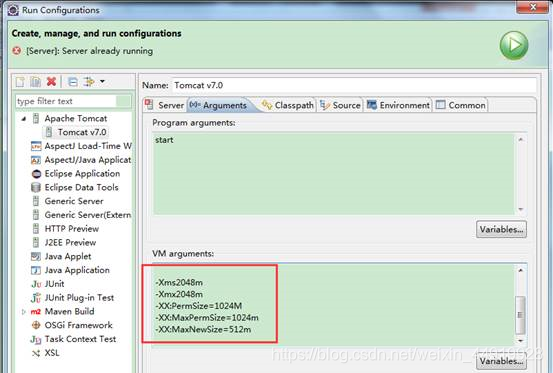
Task: Switch to the Classpath tab
Action: (287, 105)
